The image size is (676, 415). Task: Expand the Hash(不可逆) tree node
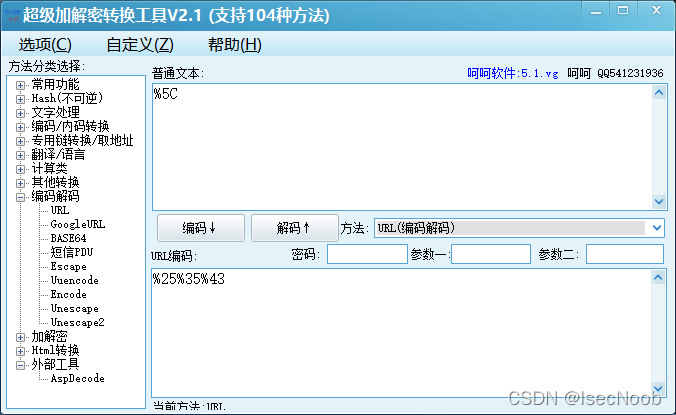click(x=20, y=99)
